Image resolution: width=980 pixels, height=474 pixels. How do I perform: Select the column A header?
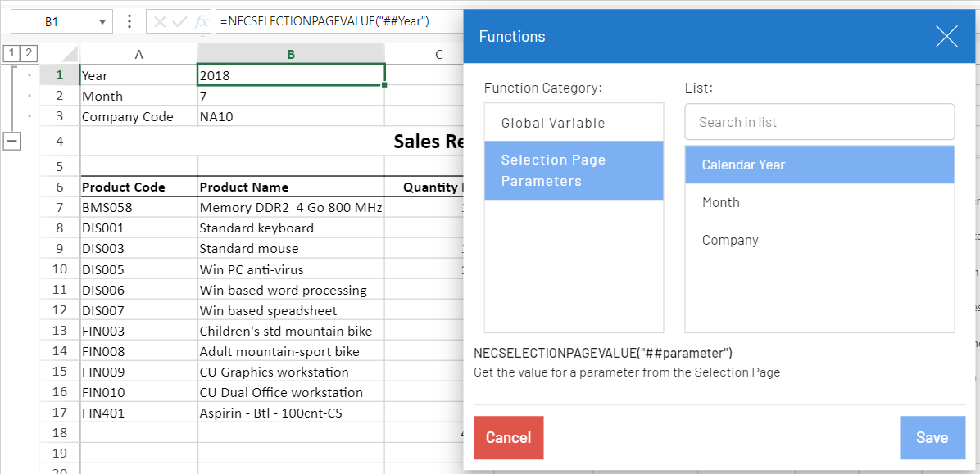pyautogui.click(x=138, y=54)
